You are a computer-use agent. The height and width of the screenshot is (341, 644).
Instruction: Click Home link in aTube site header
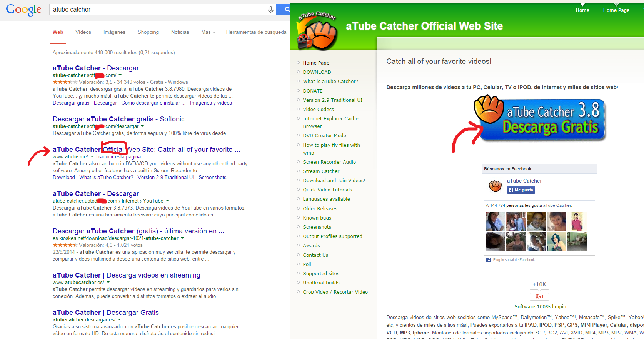pos(582,10)
